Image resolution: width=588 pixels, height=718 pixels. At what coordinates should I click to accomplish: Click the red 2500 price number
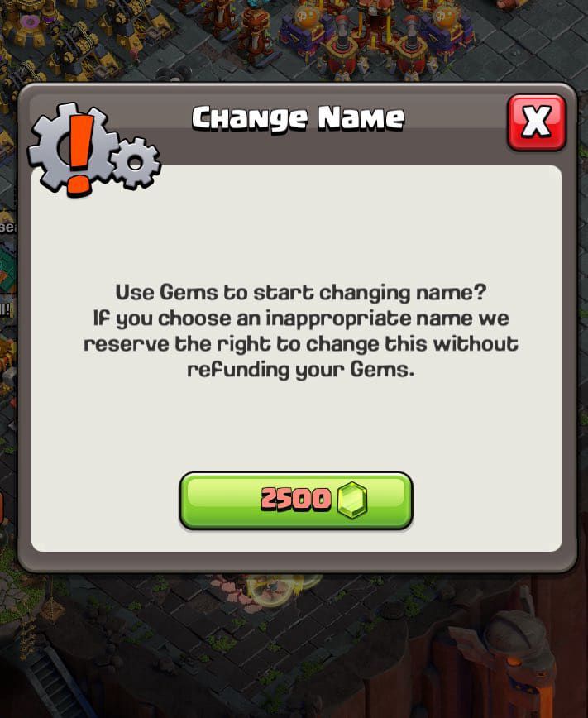[x=296, y=499]
